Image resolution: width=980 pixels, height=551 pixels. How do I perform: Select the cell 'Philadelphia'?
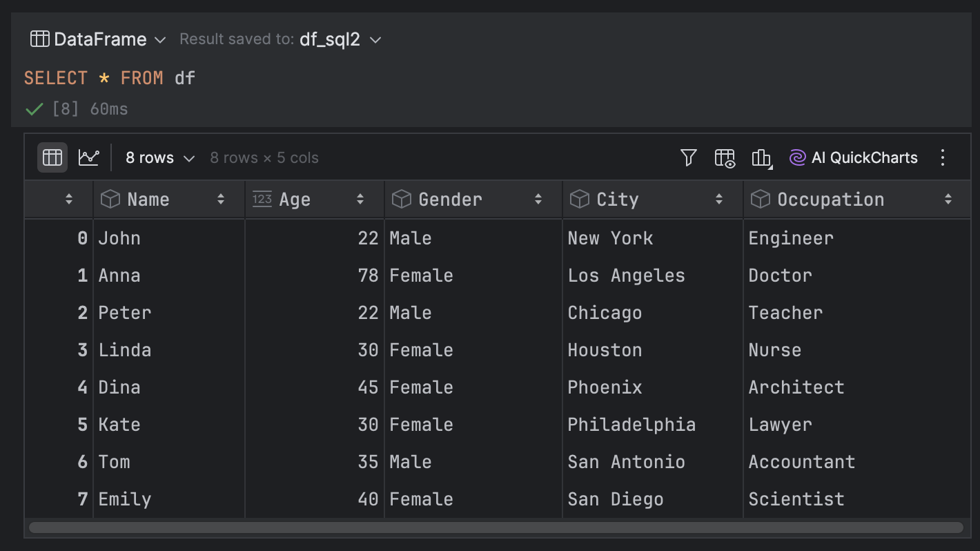pyautogui.click(x=653, y=425)
